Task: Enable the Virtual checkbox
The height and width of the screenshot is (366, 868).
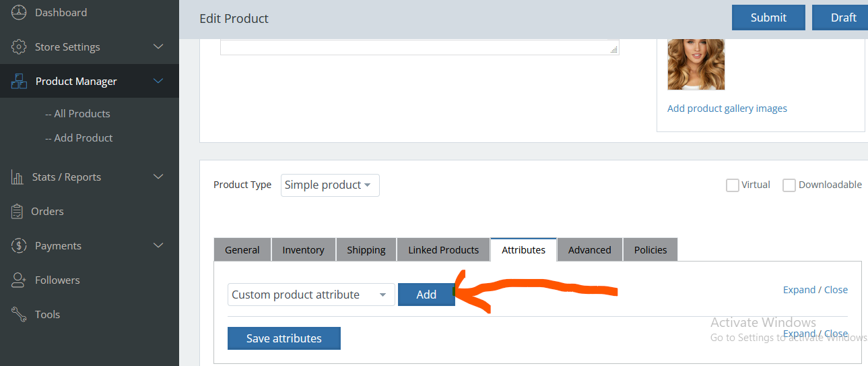Action: (x=733, y=185)
